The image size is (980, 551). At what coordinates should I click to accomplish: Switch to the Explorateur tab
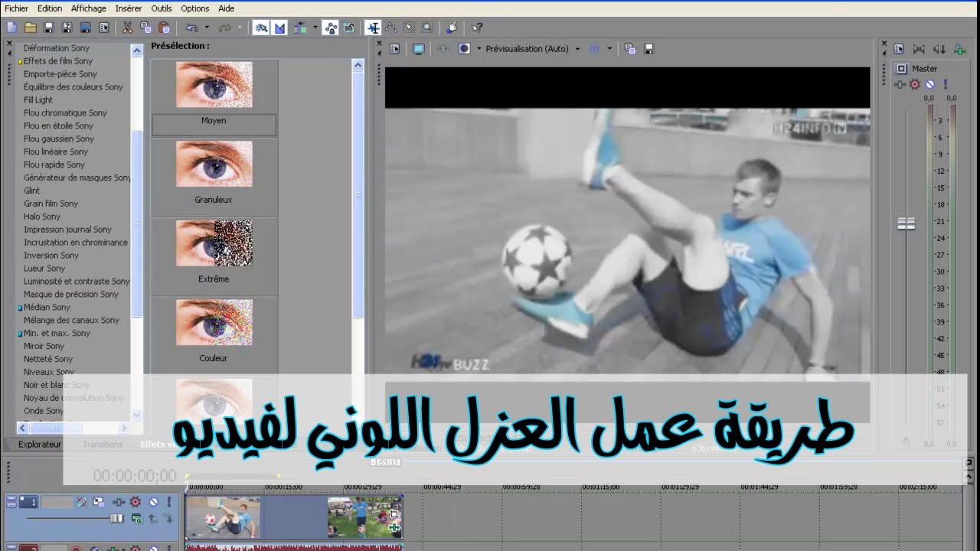(39, 444)
